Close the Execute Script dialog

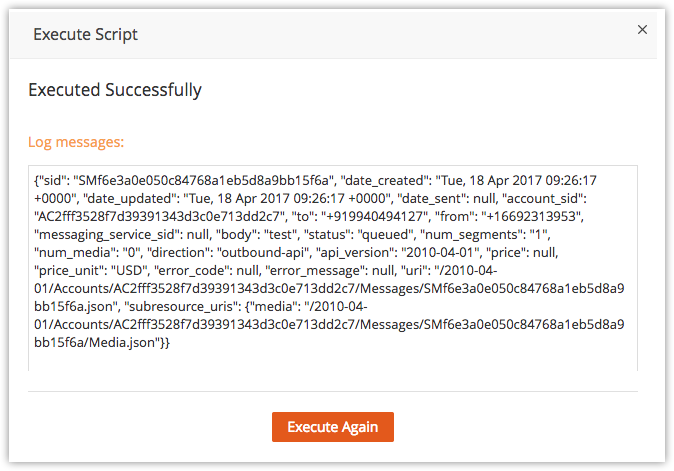coord(642,30)
